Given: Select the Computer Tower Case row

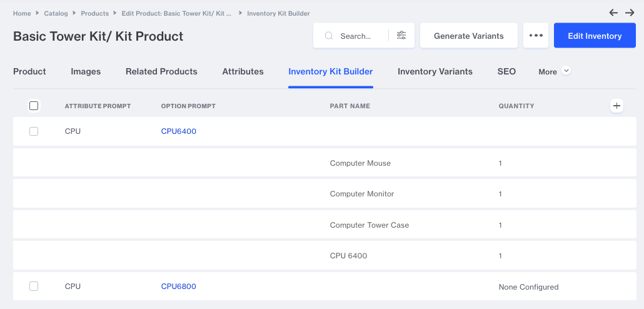Looking at the screenshot, I should click(x=325, y=225).
